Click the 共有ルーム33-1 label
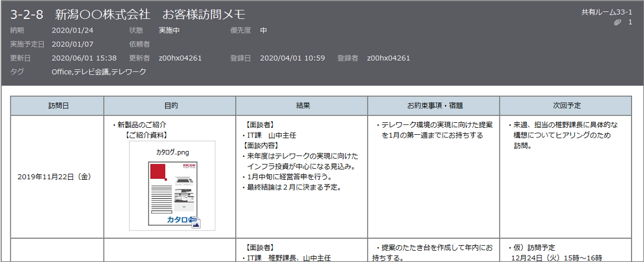The height and width of the screenshot is (262, 644). point(606,12)
